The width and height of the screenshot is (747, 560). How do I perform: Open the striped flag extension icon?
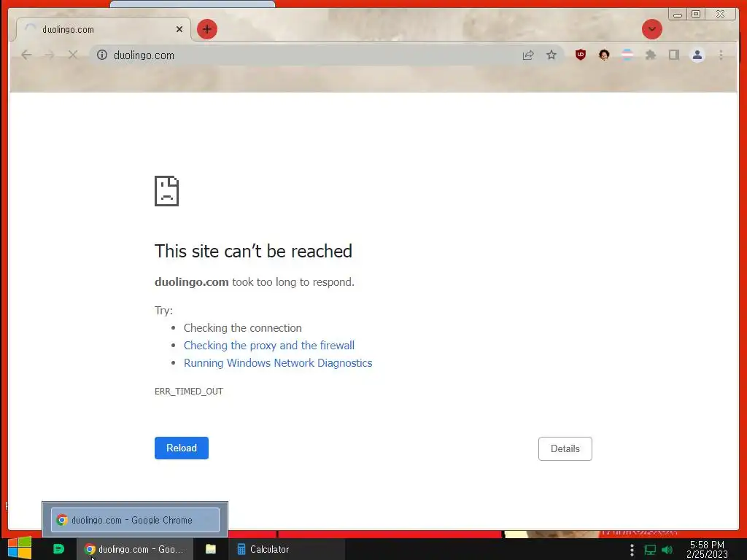click(627, 55)
